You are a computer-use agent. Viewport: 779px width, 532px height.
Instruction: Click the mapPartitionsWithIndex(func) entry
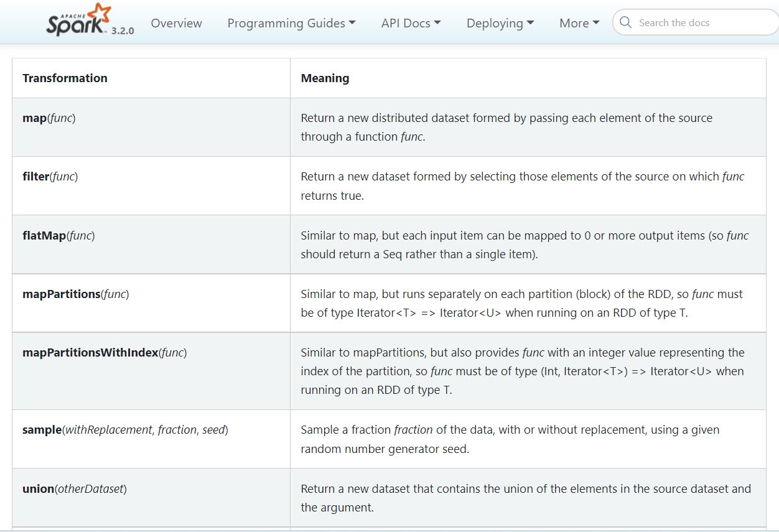[x=105, y=352]
